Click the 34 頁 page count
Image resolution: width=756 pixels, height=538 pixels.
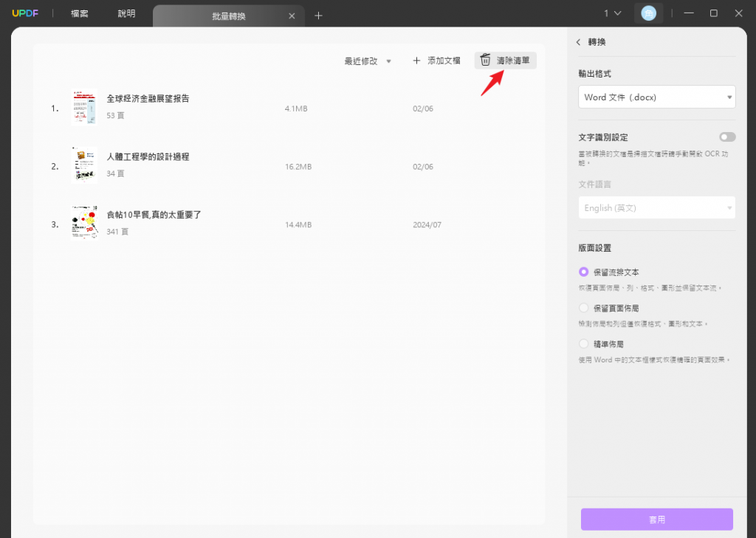(115, 173)
